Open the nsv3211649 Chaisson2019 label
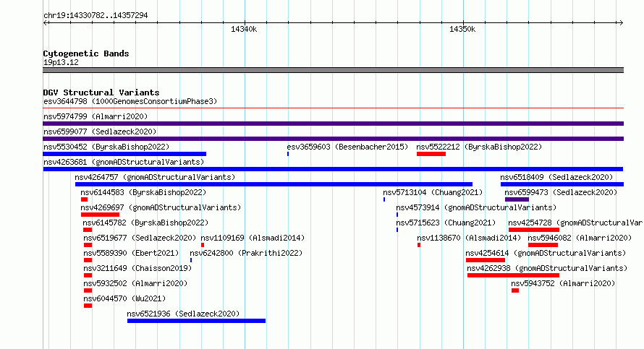The width and height of the screenshot is (644, 349). coord(137,268)
